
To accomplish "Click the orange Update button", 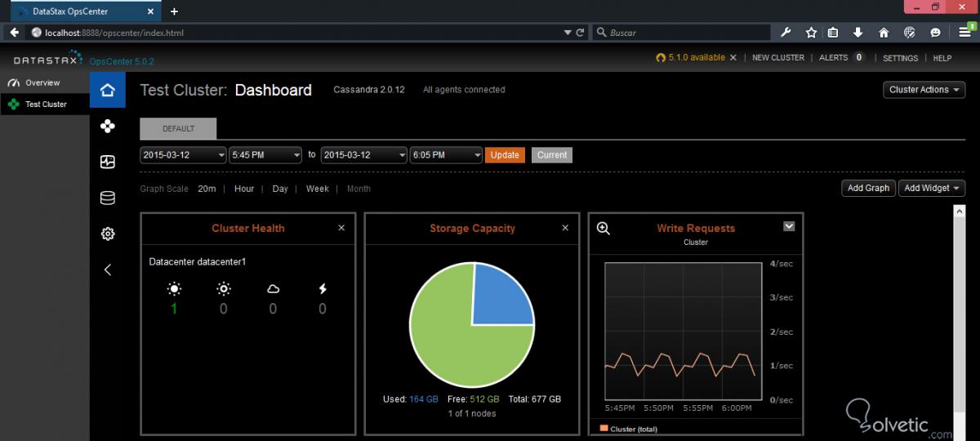I will [x=505, y=155].
